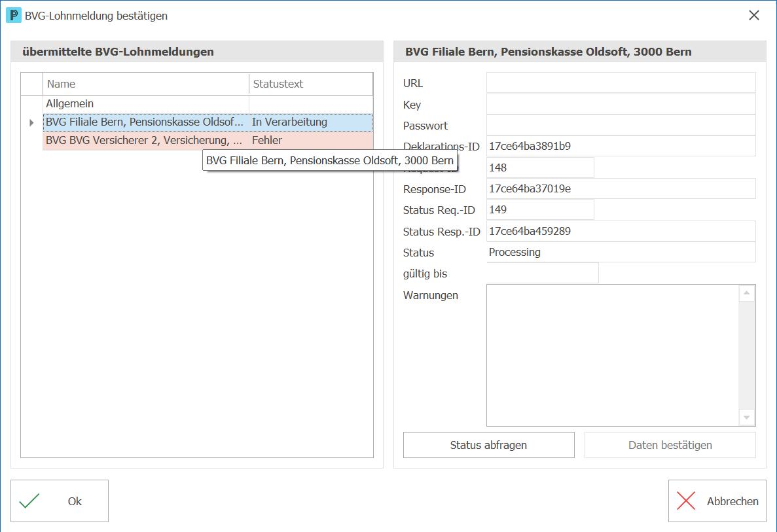777x532 pixels.
Task: Select the Allgemein row
Action: coord(208,103)
